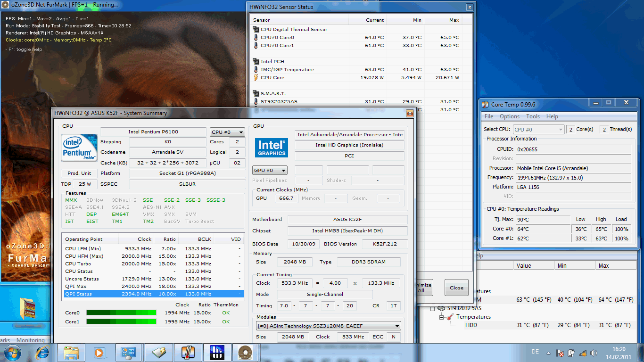Image resolution: width=644 pixels, height=362 pixels.
Task: Open Core Temp Tools menu
Action: click(533, 116)
